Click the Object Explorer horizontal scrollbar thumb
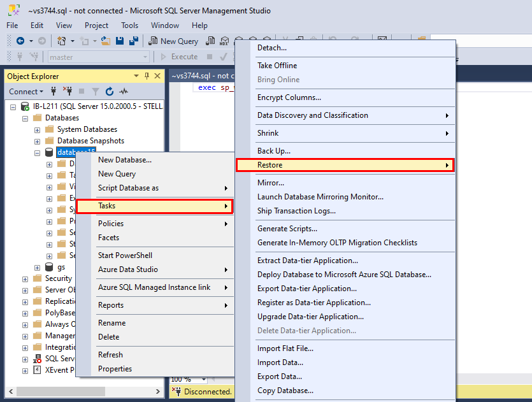The height and width of the screenshot is (402, 532). click(61, 391)
